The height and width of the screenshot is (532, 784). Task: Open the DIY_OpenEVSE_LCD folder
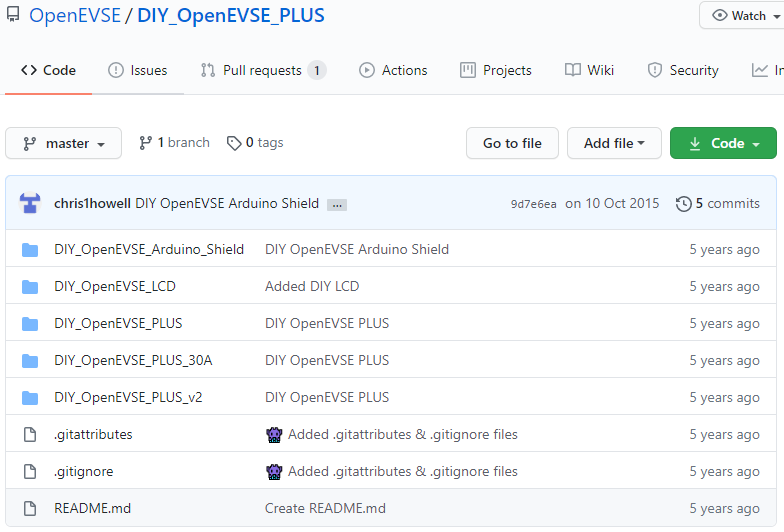[115, 286]
